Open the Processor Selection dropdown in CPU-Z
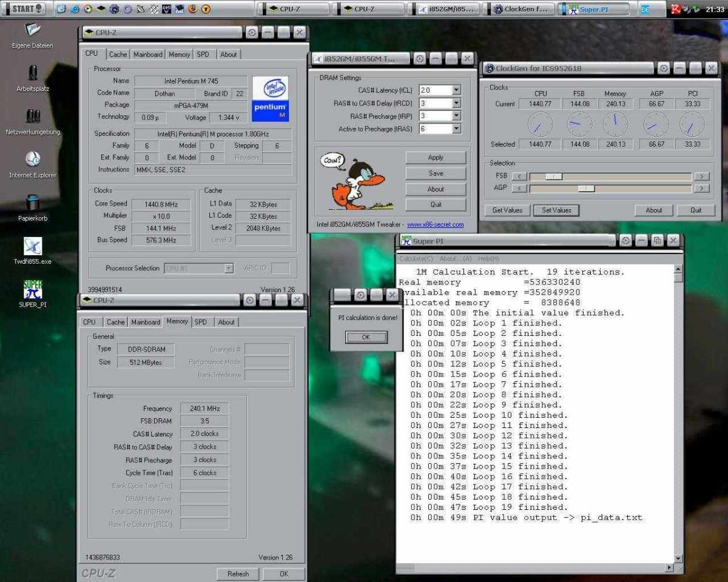This screenshot has width=728, height=582. 229,268
